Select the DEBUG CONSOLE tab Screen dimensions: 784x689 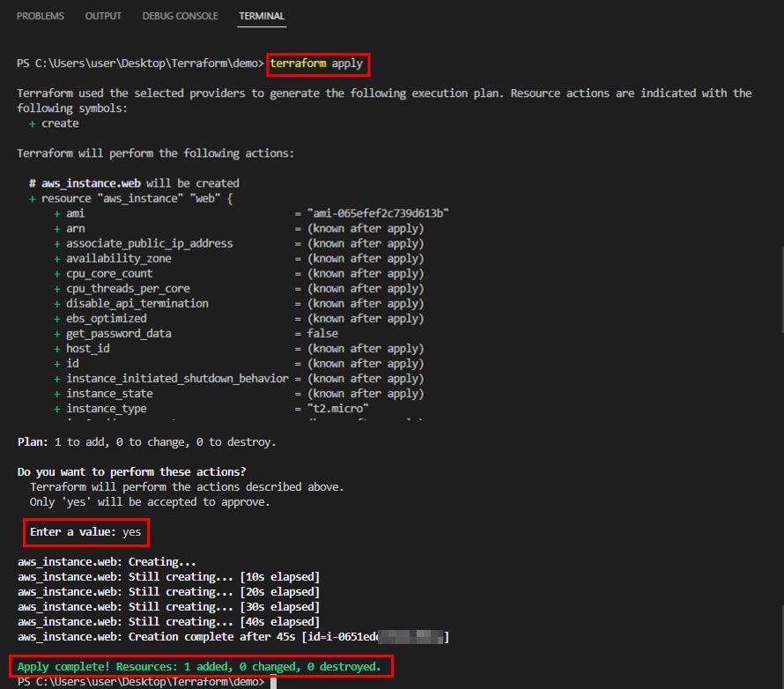pos(181,17)
